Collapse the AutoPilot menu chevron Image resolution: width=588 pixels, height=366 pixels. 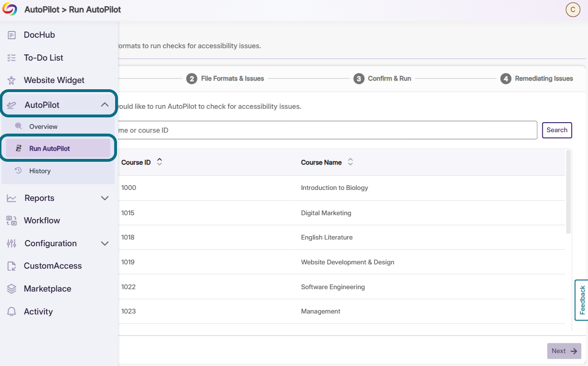(105, 105)
